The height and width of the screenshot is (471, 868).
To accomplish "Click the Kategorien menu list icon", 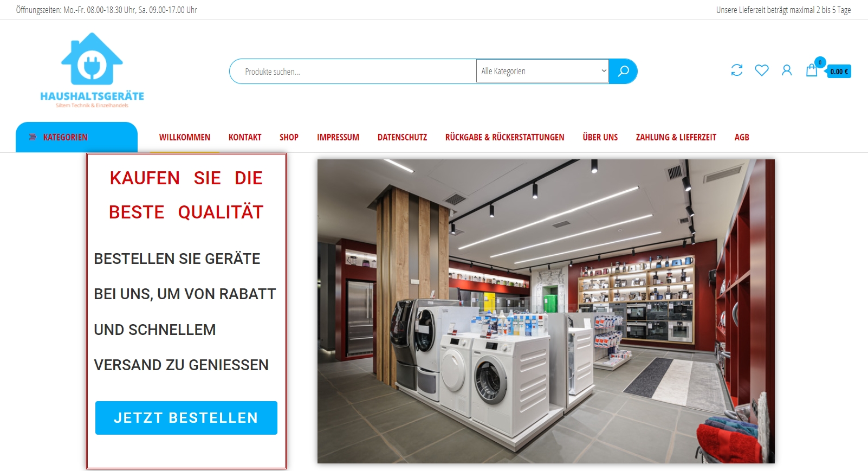I will (x=33, y=137).
